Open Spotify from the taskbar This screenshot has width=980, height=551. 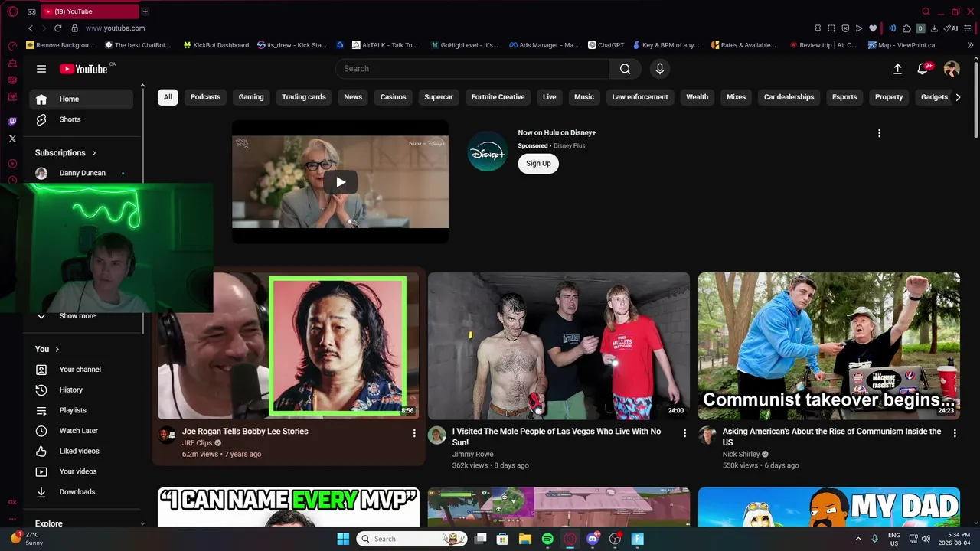coord(547,539)
